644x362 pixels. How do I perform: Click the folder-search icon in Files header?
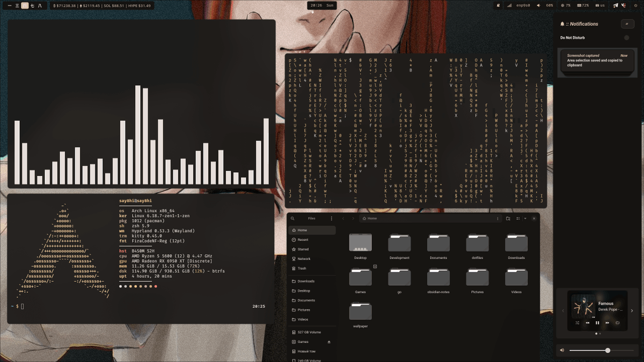[508, 218]
